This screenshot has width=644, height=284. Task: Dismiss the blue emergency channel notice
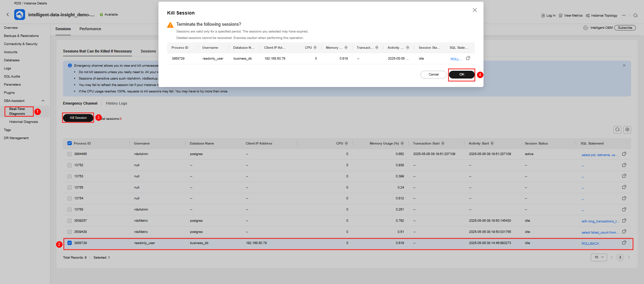click(624, 66)
